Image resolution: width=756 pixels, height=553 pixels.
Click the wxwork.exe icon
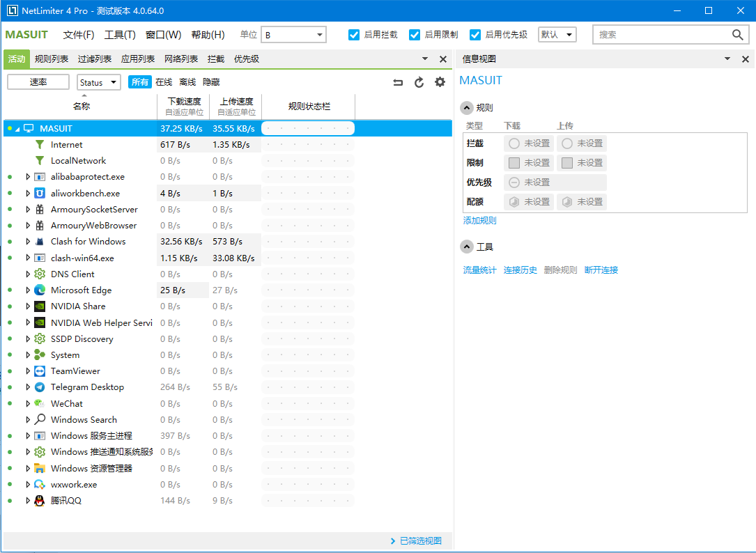40,485
